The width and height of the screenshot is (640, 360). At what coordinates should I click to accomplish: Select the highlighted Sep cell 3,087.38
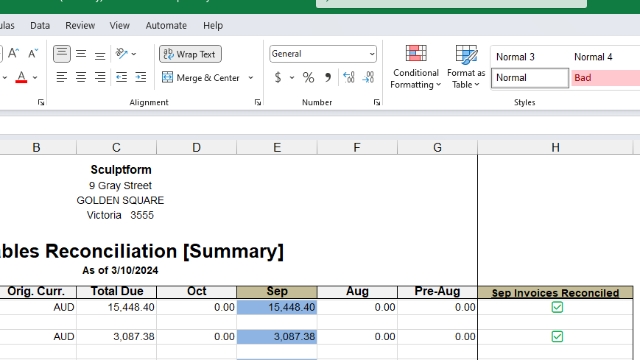coord(277,336)
